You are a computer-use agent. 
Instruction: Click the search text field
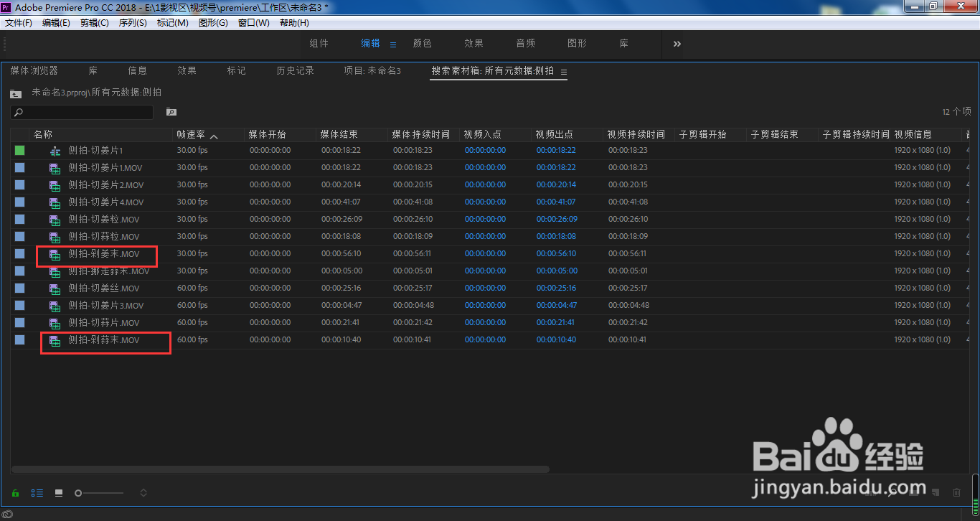point(82,112)
